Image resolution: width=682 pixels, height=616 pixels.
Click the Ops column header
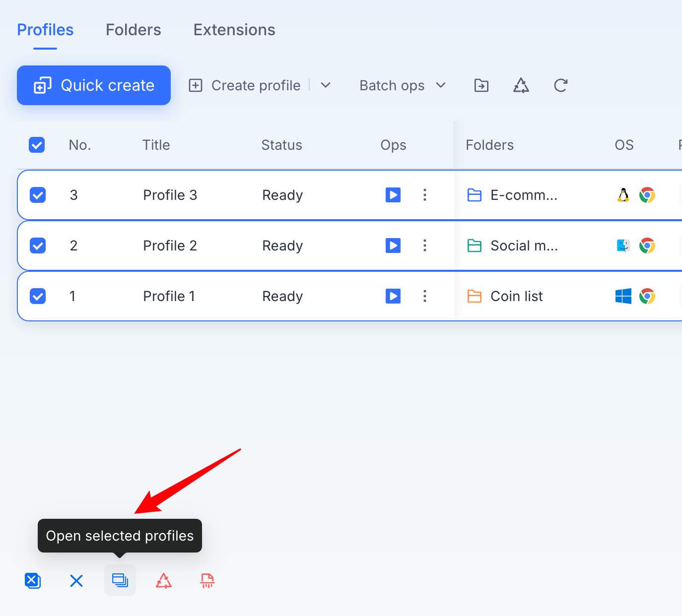(x=394, y=145)
